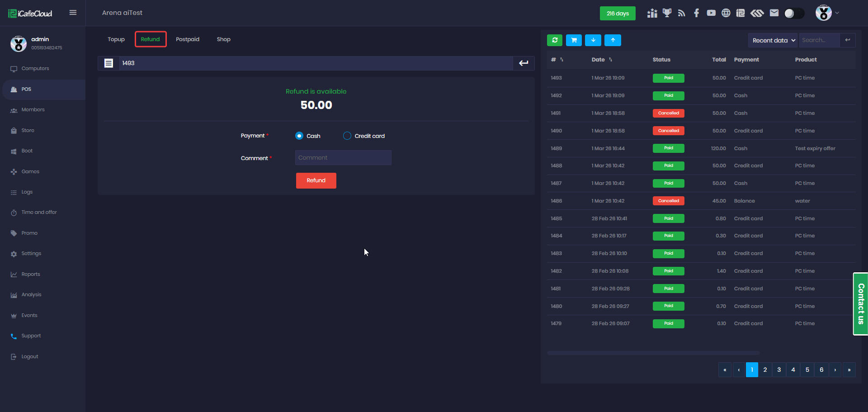Open the Contact us side tab
Screen dimensions: 868x412
[860, 304]
